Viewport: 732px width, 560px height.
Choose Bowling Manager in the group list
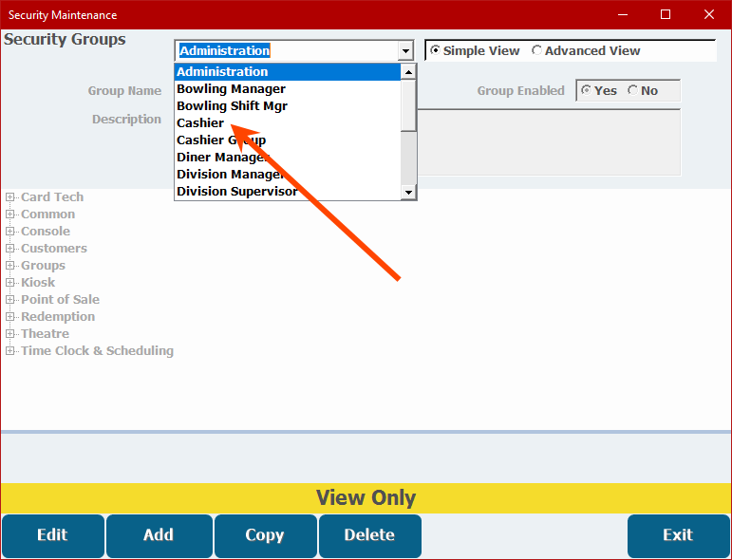tap(231, 89)
